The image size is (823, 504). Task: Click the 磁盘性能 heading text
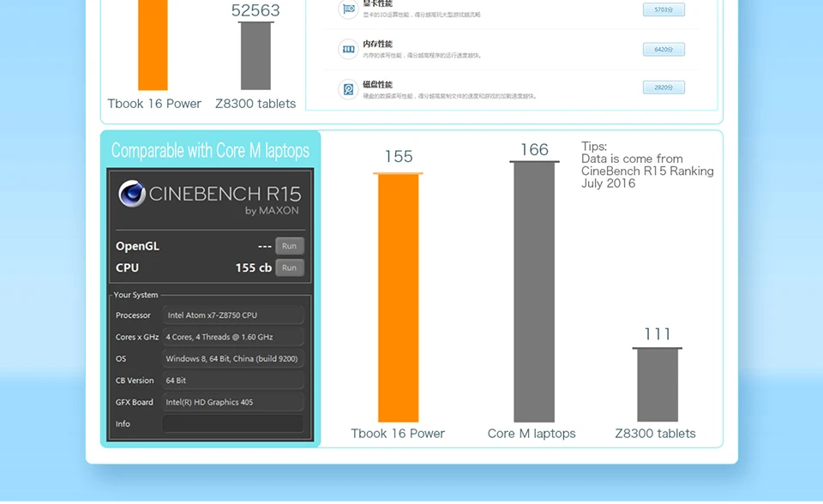pos(377,85)
